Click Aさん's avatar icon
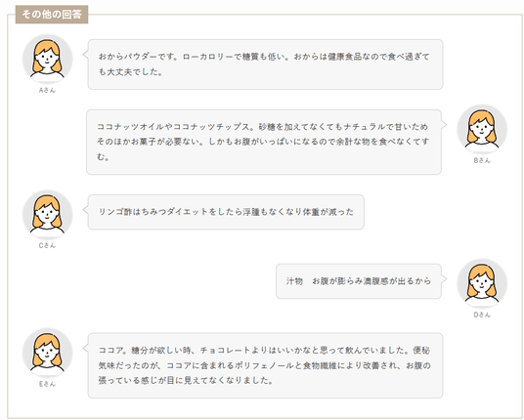The height and width of the screenshot is (420, 524). (48, 60)
